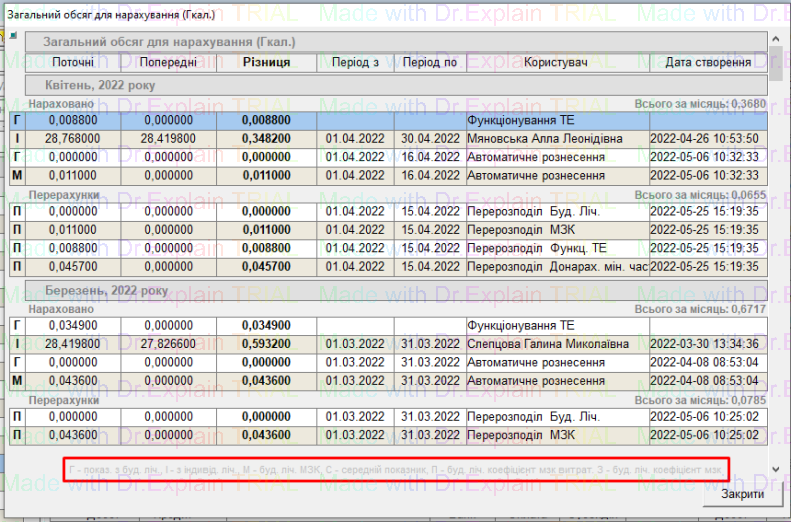Click the П marker of Перерозподіл Донарах. row
791x522 pixels.
point(17,267)
